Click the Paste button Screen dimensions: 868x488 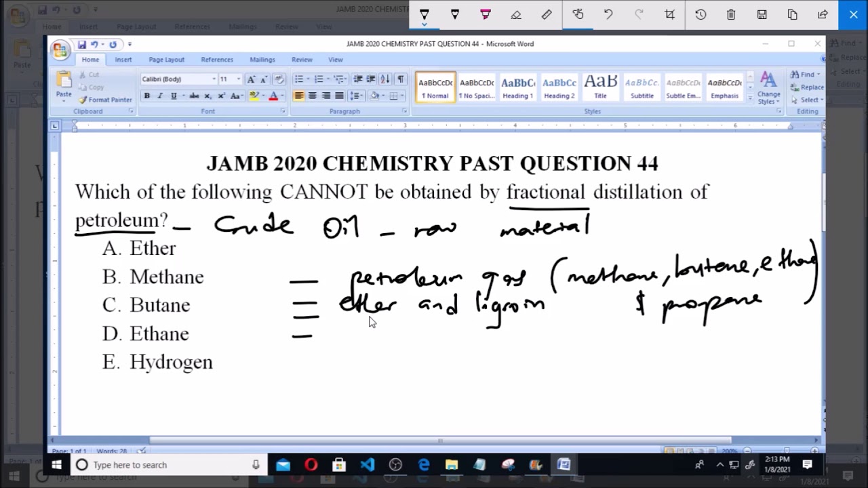(x=64, y=85)
